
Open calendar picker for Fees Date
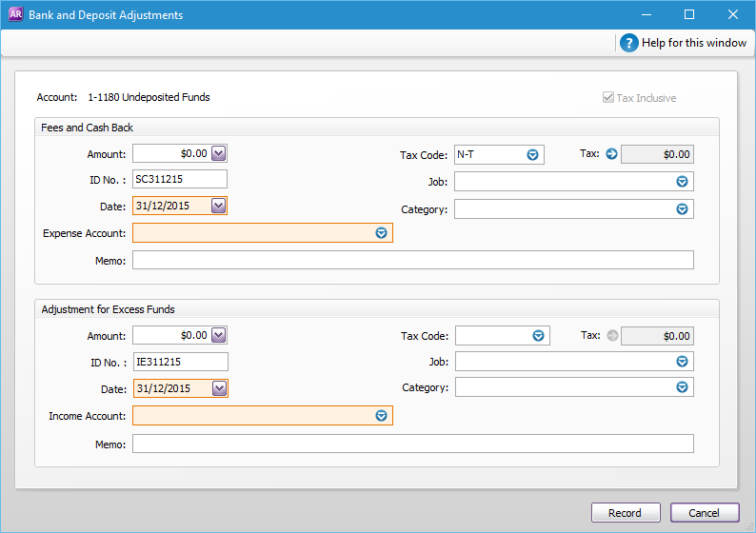218,206
